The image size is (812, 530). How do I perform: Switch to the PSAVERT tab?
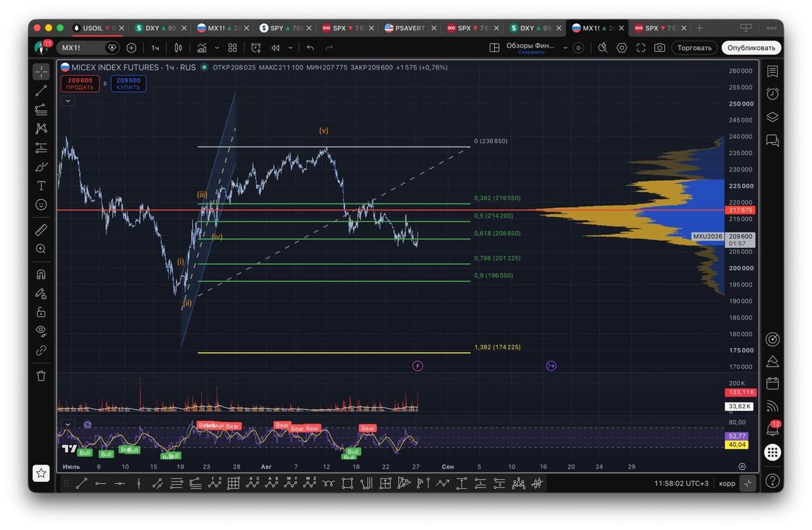pyautogui.click(x=410, y=28)
